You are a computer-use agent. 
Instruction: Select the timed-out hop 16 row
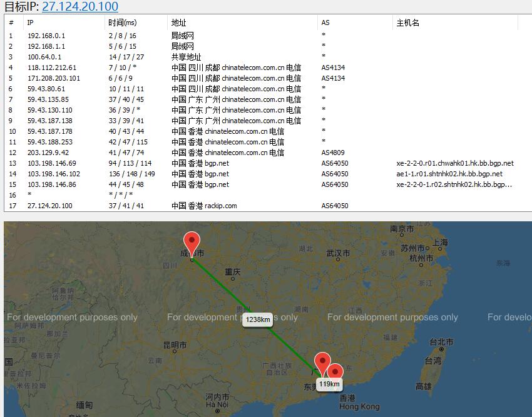tap(29, 195)
